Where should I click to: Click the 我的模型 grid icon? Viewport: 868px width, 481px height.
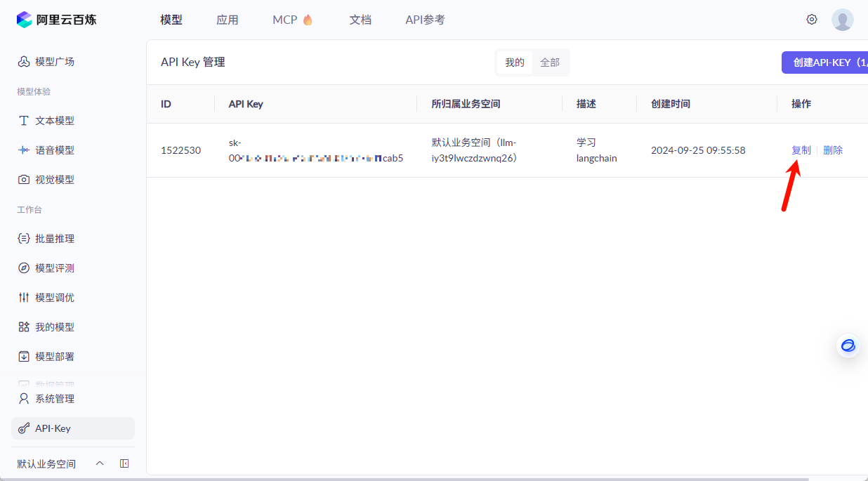click(24, 327)
